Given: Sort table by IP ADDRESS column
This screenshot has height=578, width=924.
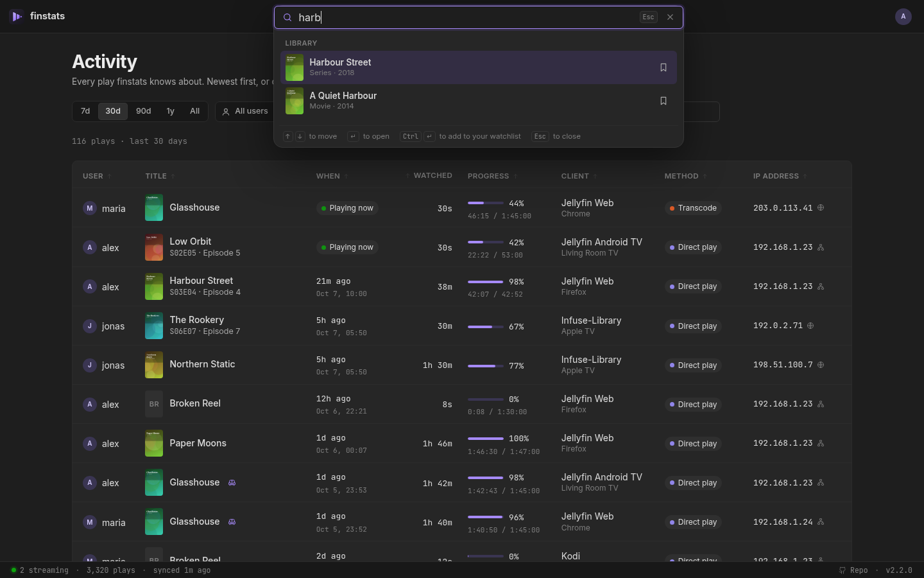Looking at the screenshot, I should click(780, 176).
